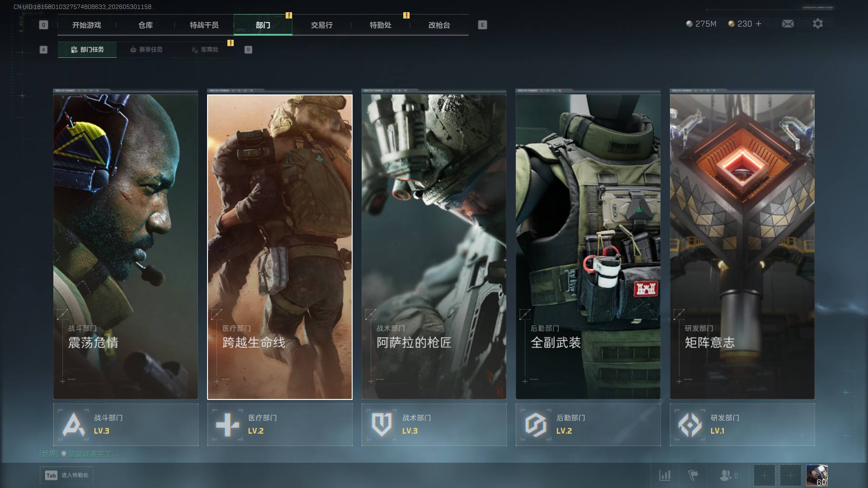Open the 军需处 sub-tab
This screenshot has width=868, height=488.
pos(205,49)
